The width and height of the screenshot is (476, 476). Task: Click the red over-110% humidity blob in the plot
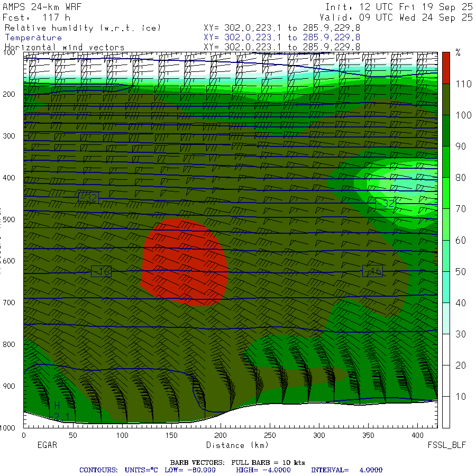pos(184,262)
